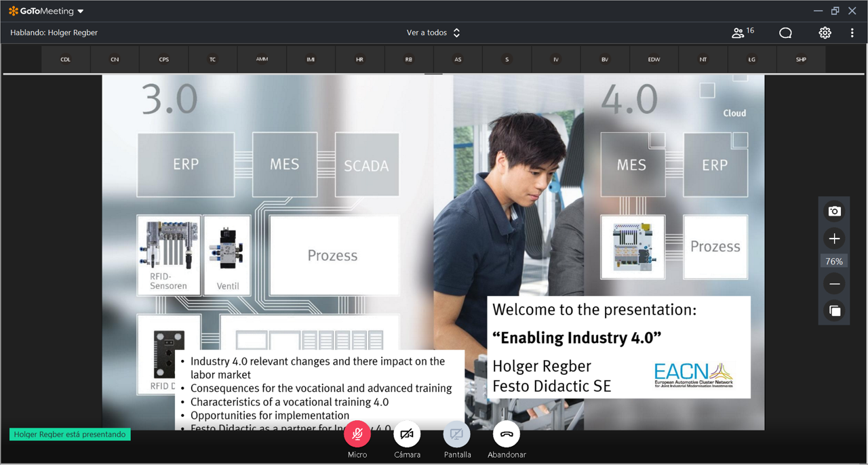This screenshot has height=465, width=868.
Task: Select the EDW participant tile
Action: click(x=654, y=60)
